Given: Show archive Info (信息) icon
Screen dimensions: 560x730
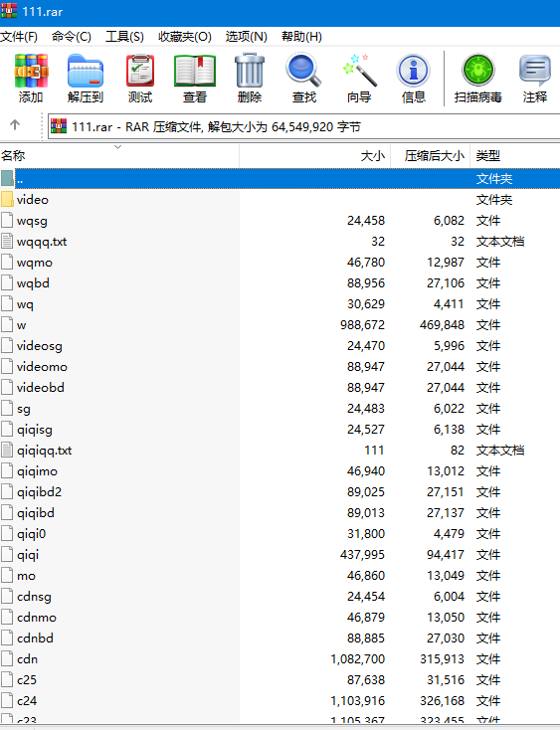Looking at the screenshot, I should 414,78.
